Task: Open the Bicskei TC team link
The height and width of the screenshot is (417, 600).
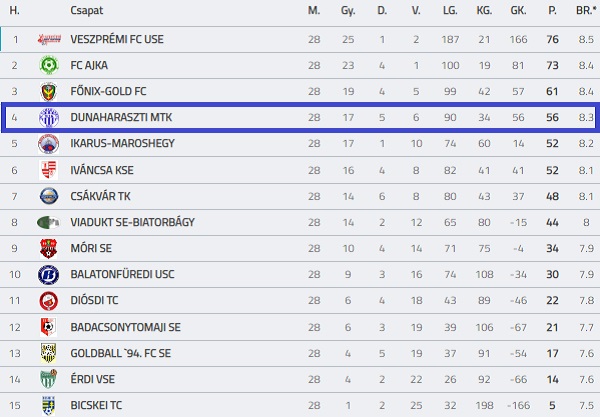Action: tap(96, 404)
